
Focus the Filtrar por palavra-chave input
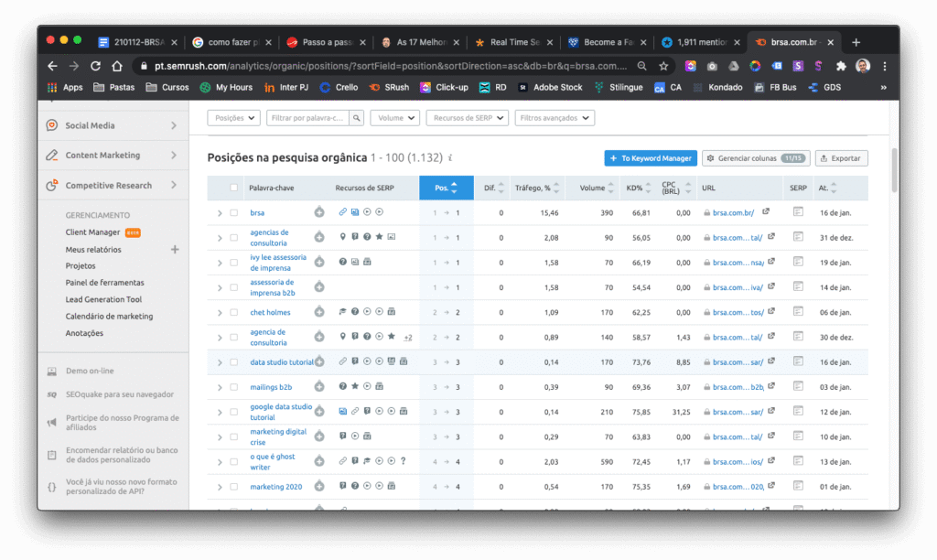pos(308,118)
